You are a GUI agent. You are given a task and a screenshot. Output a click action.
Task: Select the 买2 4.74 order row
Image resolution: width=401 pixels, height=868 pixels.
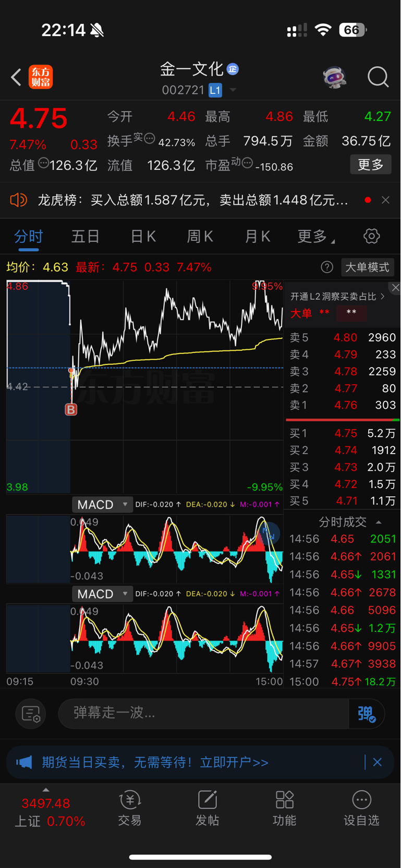[343, 450]
